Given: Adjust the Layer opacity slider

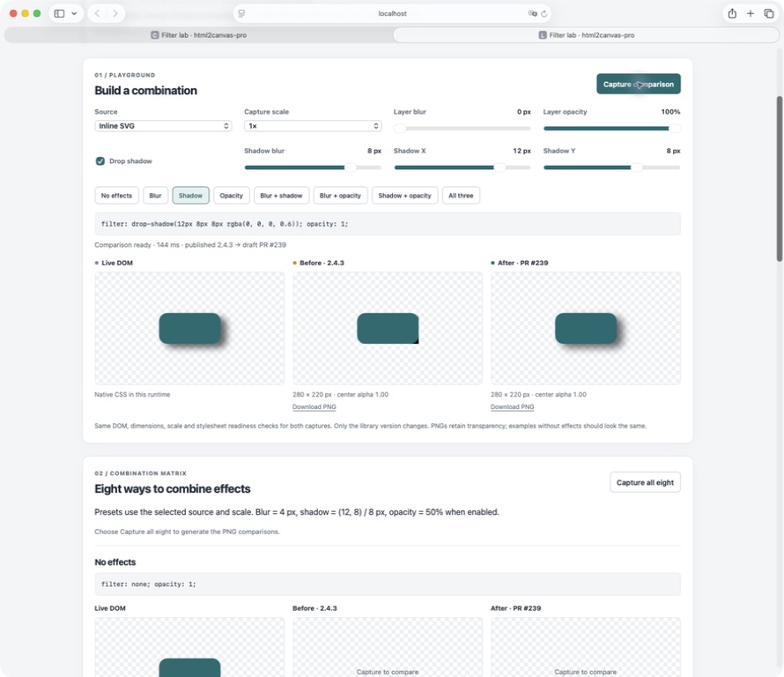Looking at the screenshot, I should coord(611,129).
